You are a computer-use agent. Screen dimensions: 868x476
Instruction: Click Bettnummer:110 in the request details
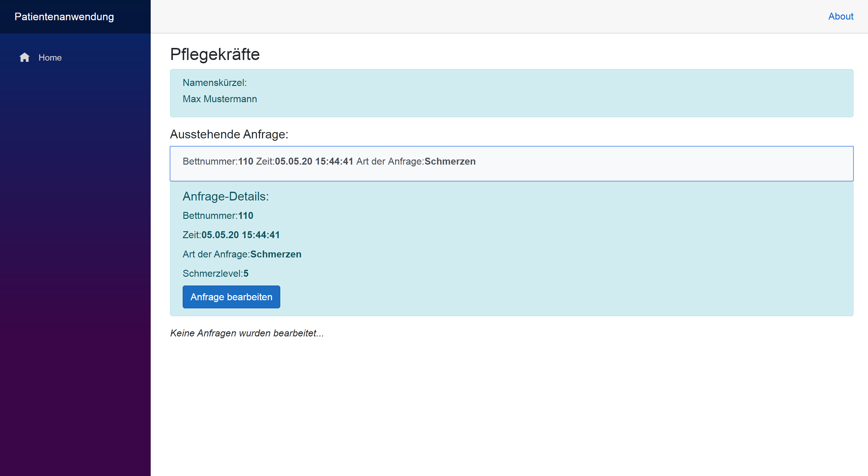click(x=218, y=216)
